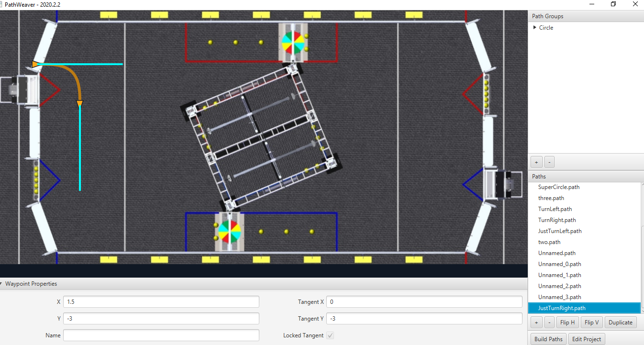Click the Y coordinate input field

pos(161,319)
